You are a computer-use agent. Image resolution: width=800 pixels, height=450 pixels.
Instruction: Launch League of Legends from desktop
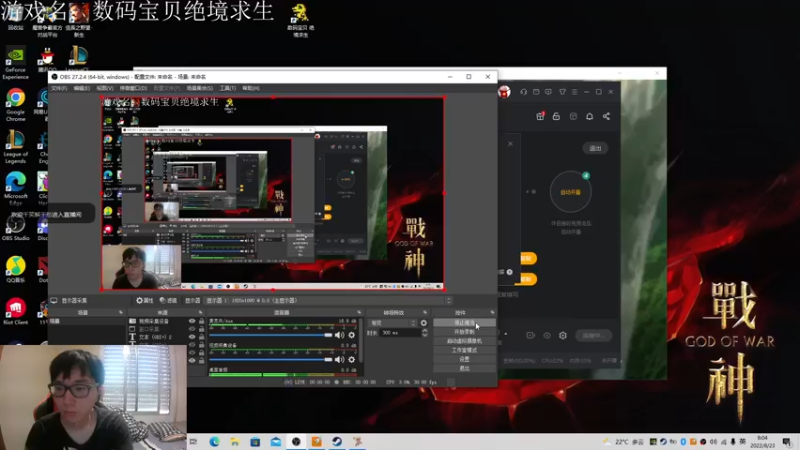[x=15, y=146]
